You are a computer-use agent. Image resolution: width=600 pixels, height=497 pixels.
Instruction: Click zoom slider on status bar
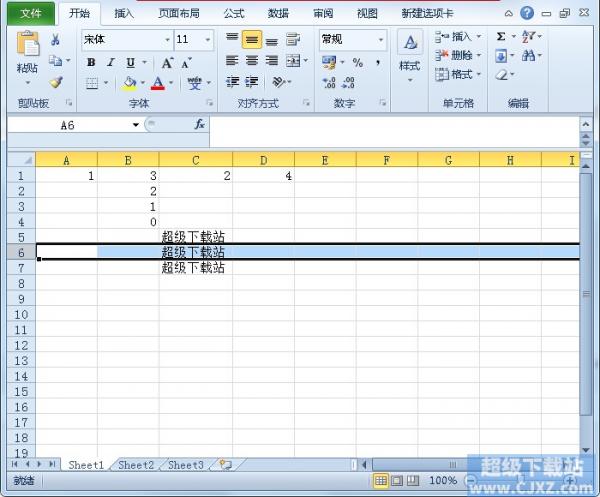coord(520,480)
